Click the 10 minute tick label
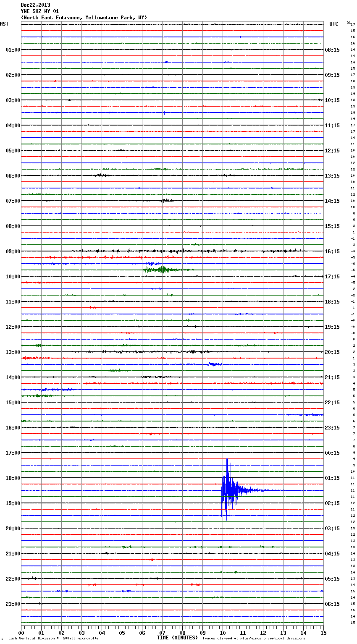357x644 pixels. [223, 633]
